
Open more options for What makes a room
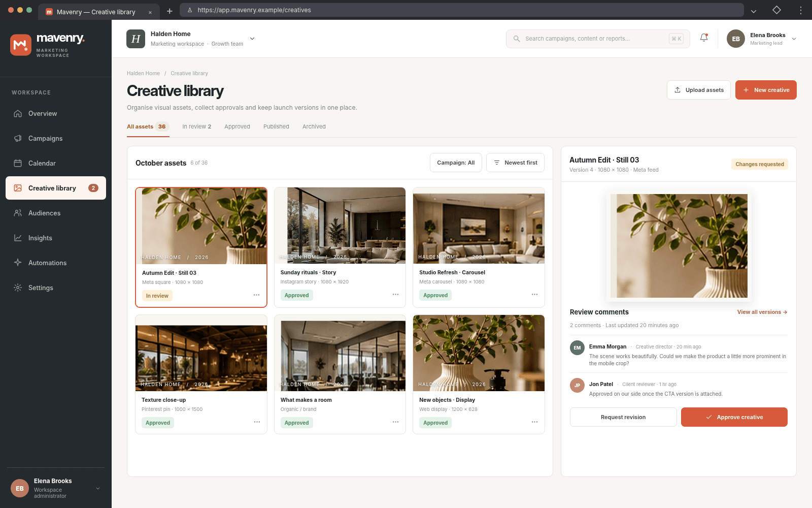tap(396, 422)
